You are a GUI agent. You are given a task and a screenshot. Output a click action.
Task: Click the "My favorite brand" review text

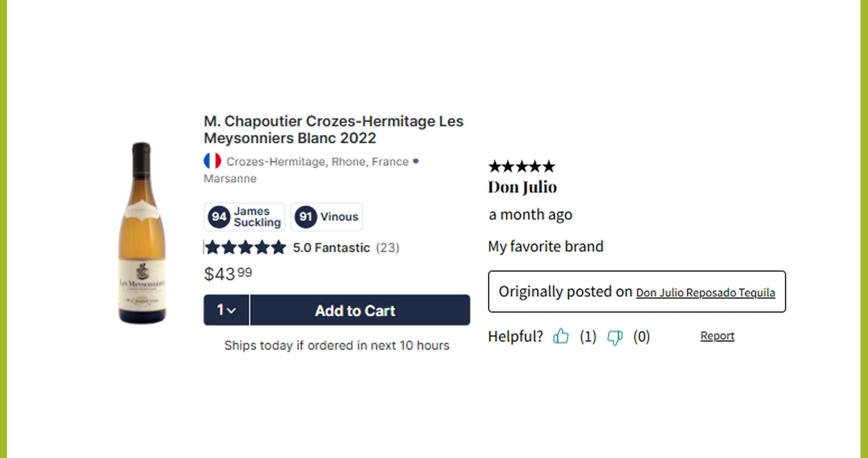pos(546,247)
